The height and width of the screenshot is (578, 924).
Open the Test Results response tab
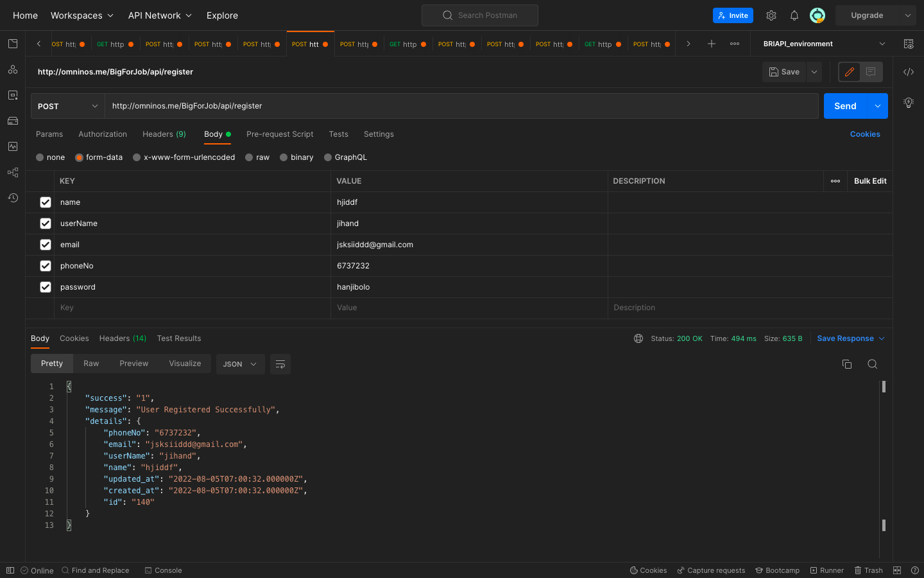(179, 338)
